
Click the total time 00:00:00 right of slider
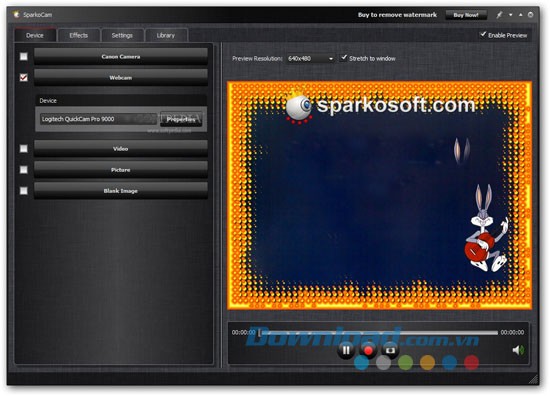pyautogui.click(x=512, y=332)
